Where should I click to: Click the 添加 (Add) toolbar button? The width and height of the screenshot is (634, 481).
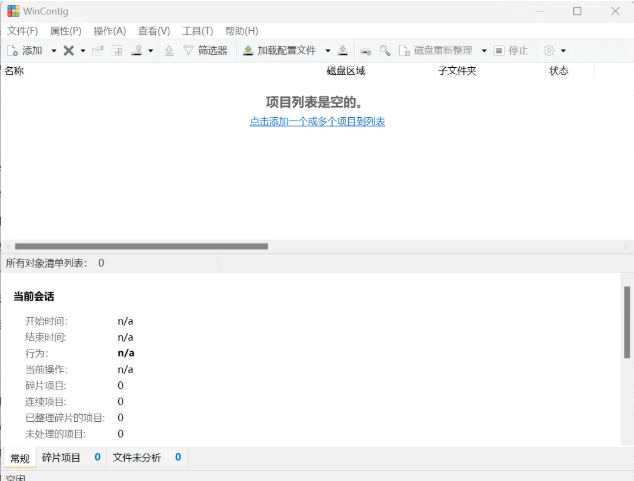[x=25, y=51]
